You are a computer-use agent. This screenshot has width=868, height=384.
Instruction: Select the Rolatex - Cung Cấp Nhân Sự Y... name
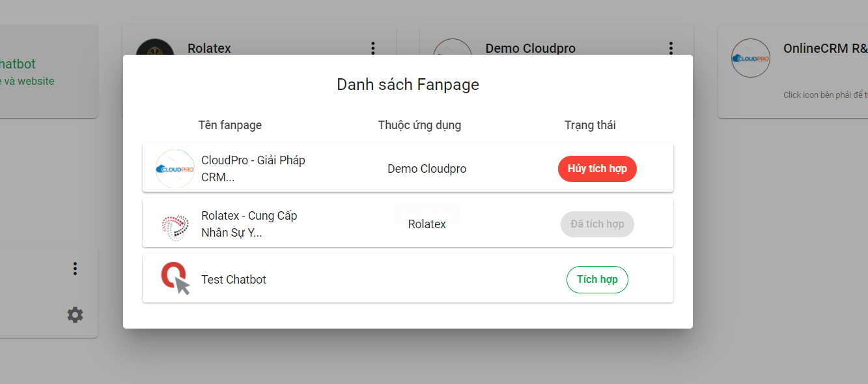(x=249, y=224)
